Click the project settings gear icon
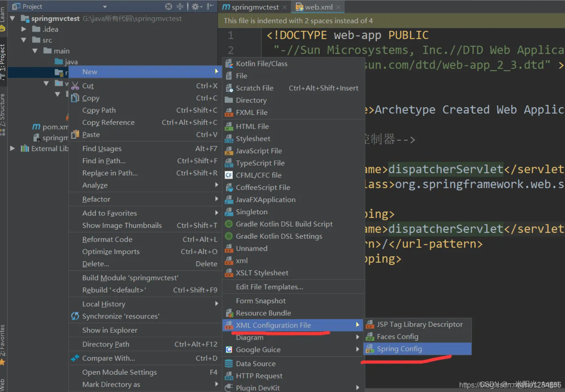The height and width of the screenshot is (392, 565). click(195, 6)
